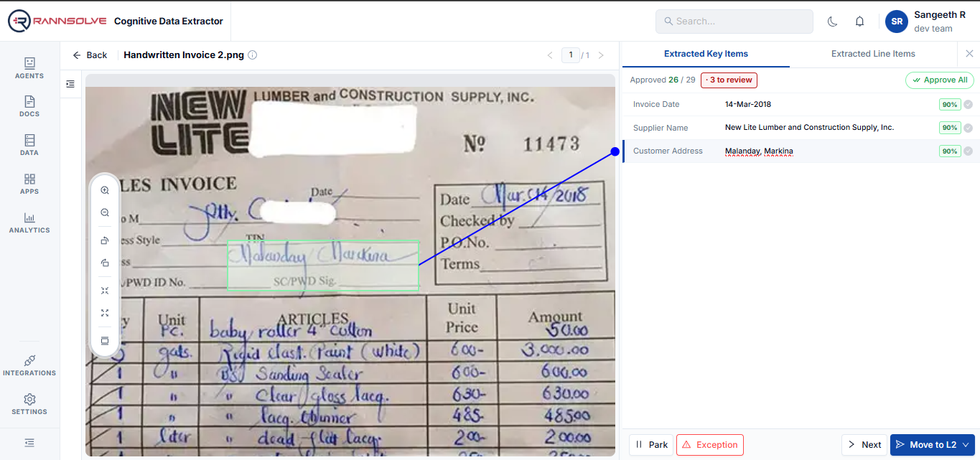Park this document
The height and width of the screenshot is (460, 980).
point(652,445)
